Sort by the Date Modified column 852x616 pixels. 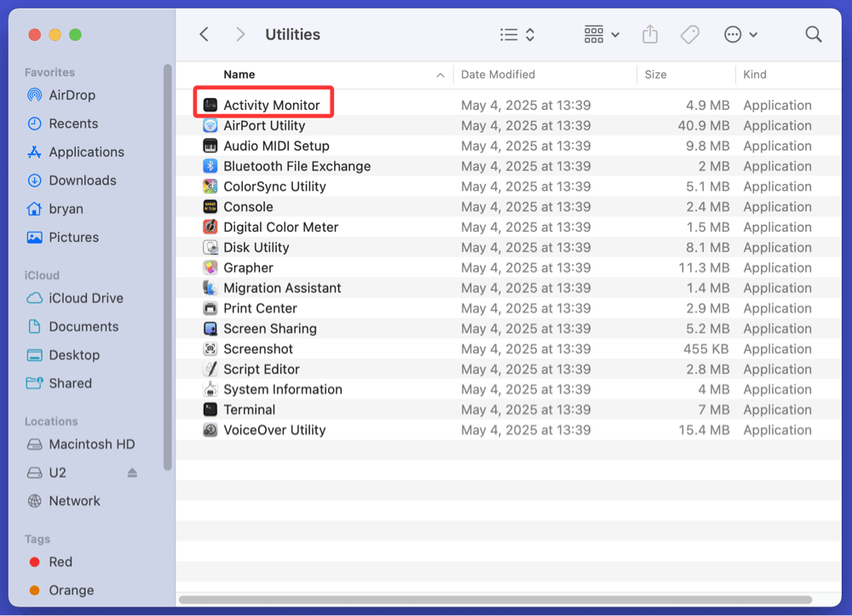[x=498, y=74]
